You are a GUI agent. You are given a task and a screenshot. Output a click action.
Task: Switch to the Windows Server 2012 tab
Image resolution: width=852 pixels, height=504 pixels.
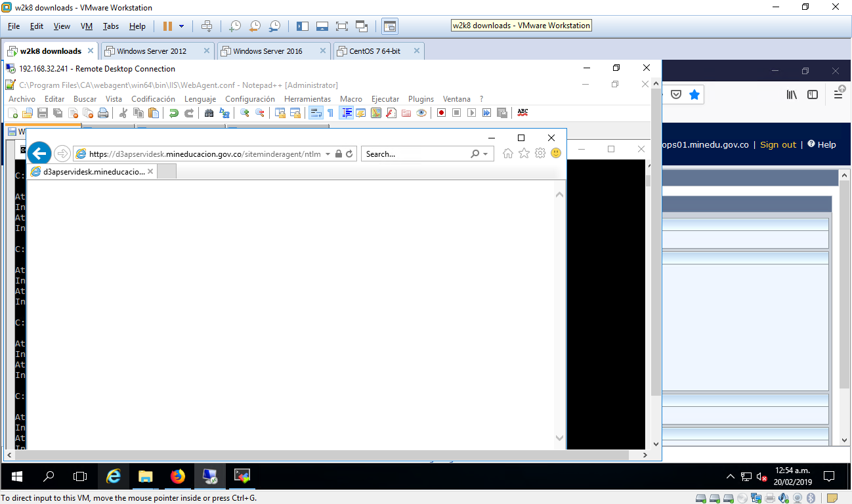tap(157, 51)
